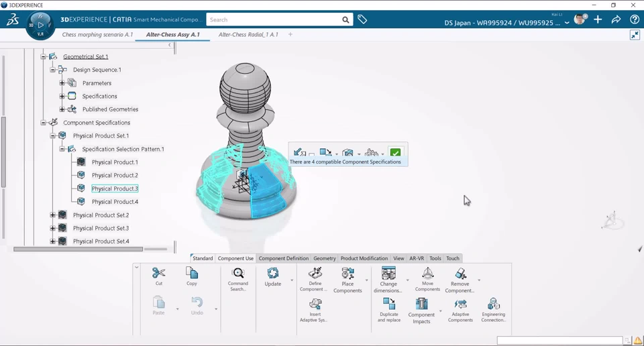Collapse the Physical Product Set.1 node
Image resolution: width=644 pixels, height=346 pixels.
[52, 136]
